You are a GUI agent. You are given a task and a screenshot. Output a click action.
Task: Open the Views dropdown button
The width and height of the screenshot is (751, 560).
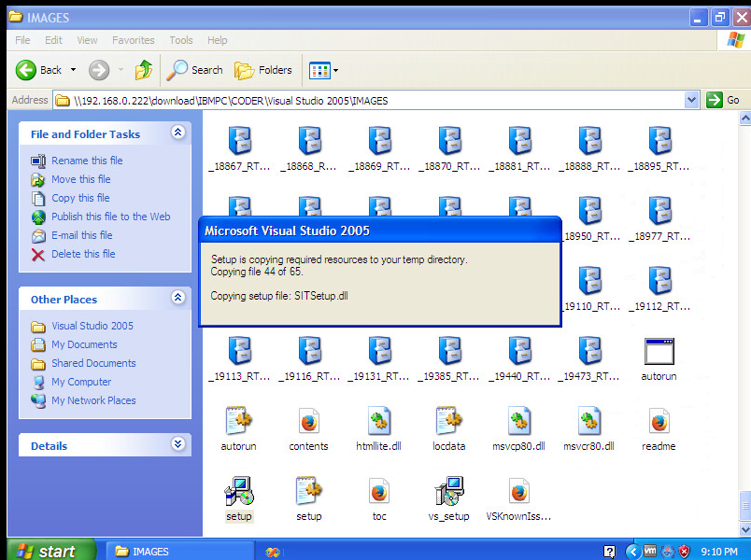pyautogui.click(x=323, y=70)
